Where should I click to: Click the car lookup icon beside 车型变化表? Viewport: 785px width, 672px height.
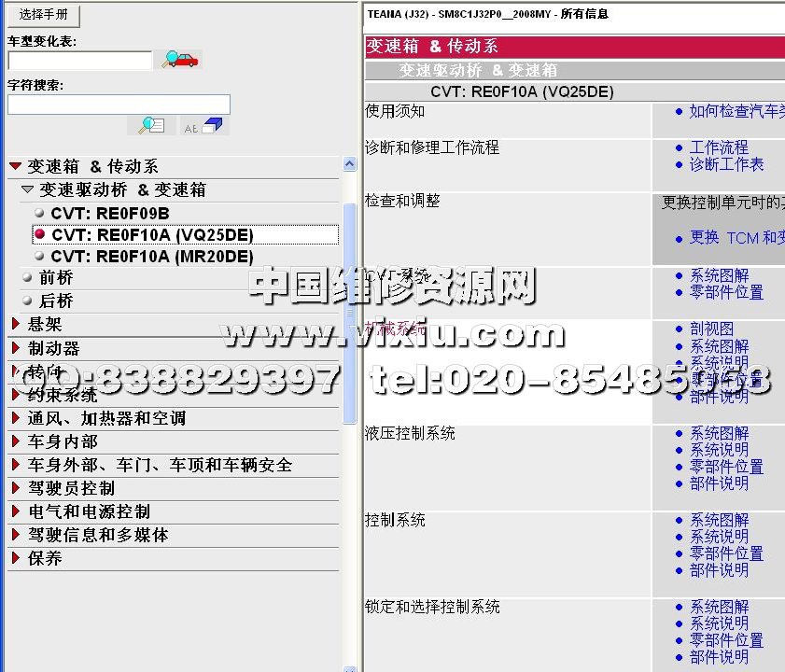click(180, 60)
